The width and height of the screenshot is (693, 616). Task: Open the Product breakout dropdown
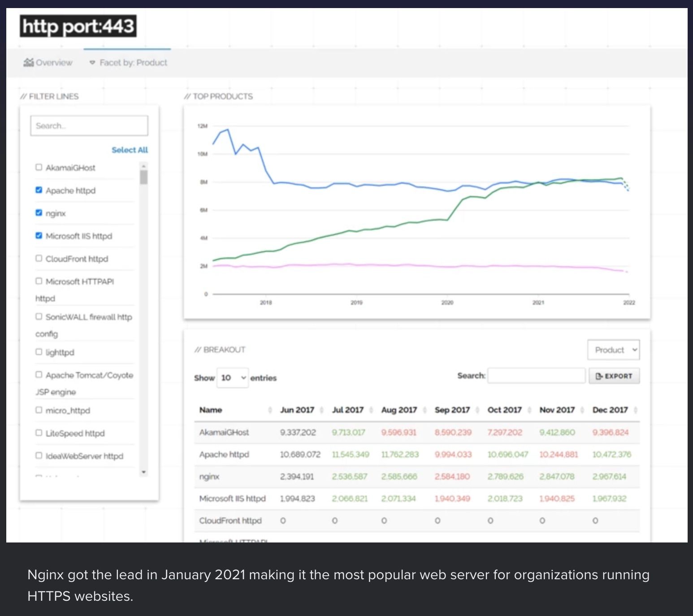(613, 350)
